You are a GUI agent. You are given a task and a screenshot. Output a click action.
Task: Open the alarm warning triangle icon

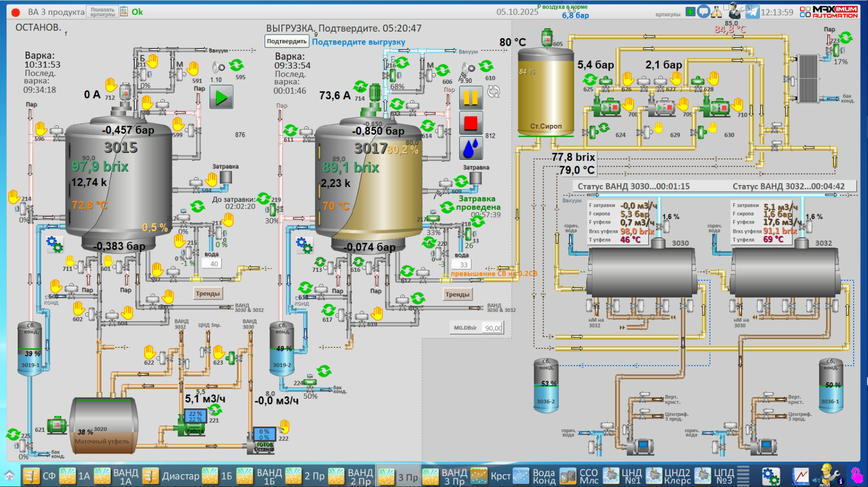716,12
